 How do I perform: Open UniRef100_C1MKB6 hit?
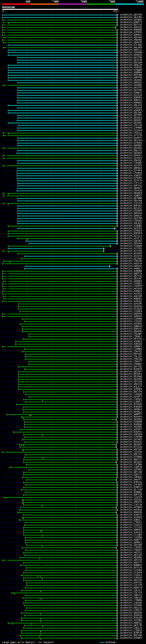point(131,319)
